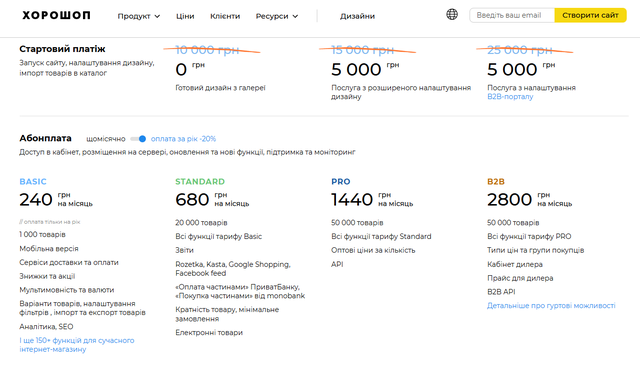The width and height of the screenshot is (640, 365).
Task: Select the PRO plan heading
Action: click(341, 181)
